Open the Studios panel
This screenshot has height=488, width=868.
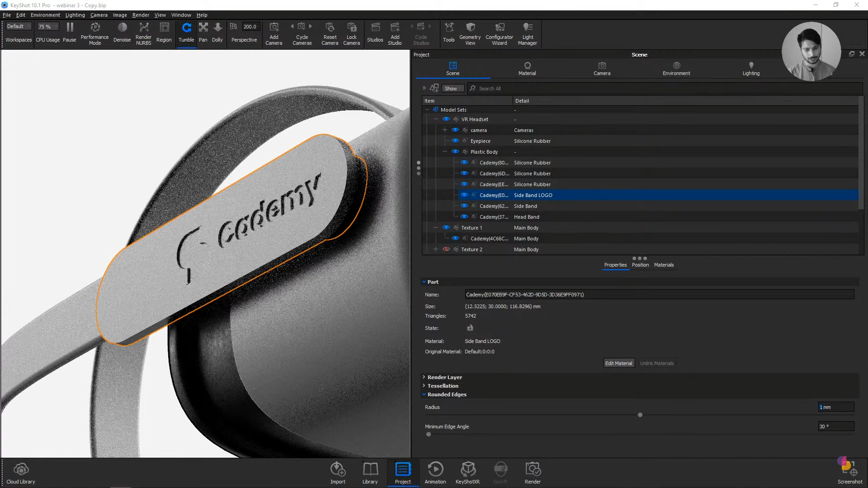[375, 33]
